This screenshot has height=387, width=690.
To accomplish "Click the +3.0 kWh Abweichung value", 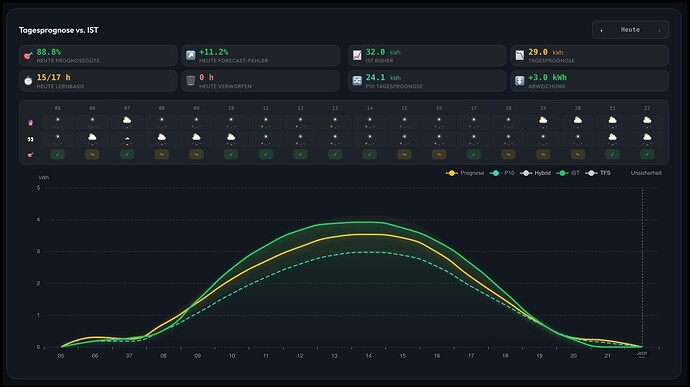I will point(547,77).
